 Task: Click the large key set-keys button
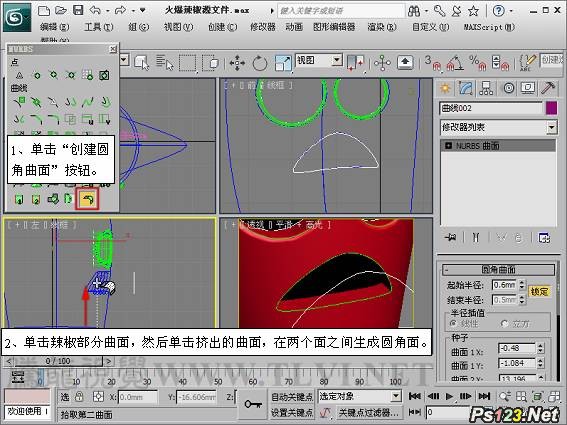[x=253, y=404]
